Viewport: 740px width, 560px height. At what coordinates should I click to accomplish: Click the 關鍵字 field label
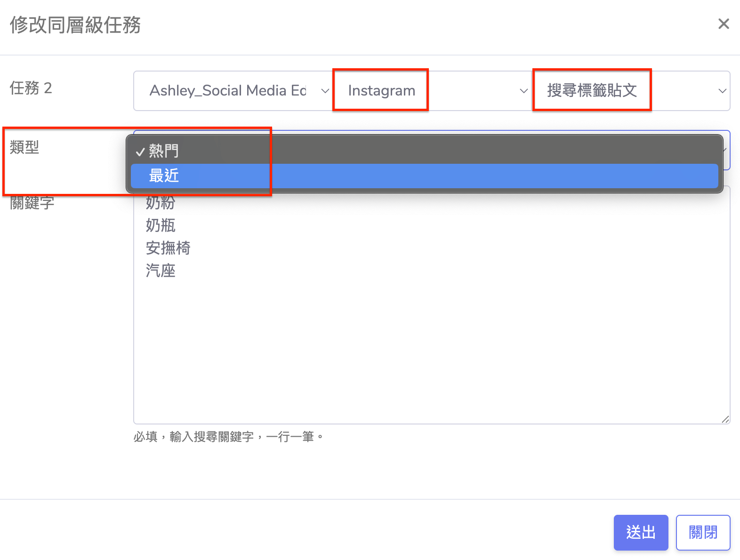tap(32, 203)
